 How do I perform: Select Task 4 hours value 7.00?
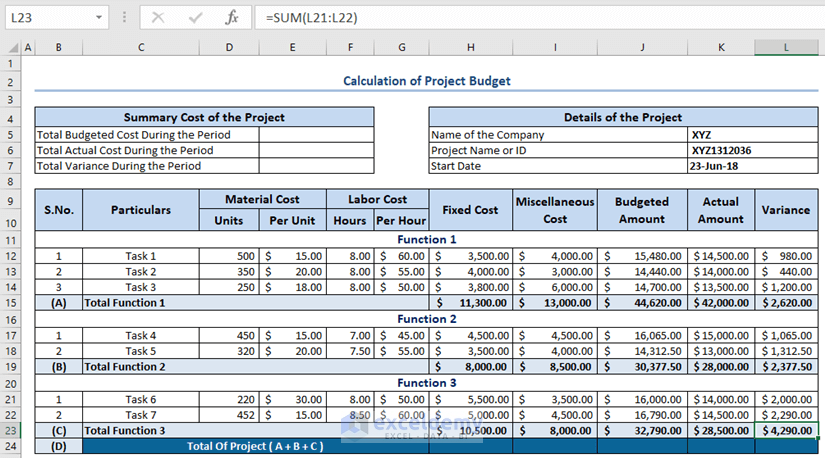tap(350, 336)
